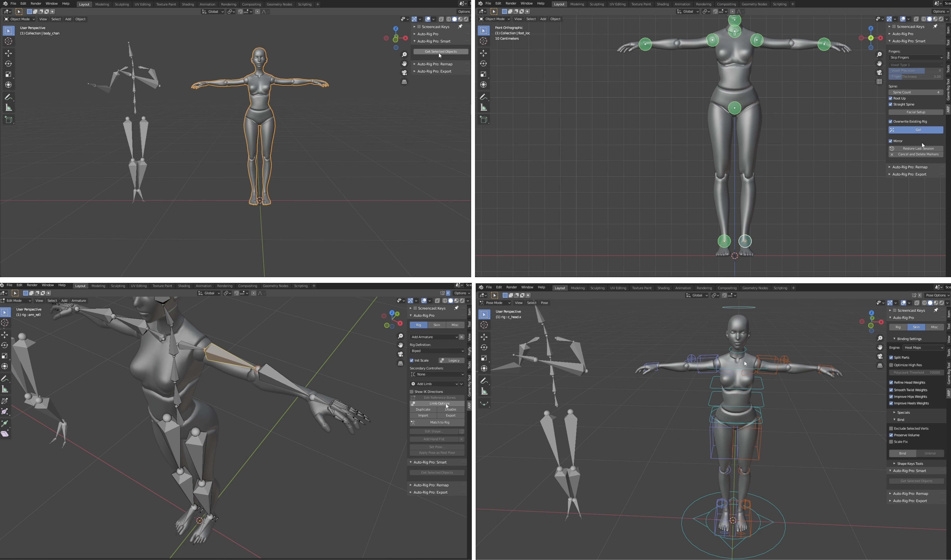Click the Facial Setup button
Screen dimensions: 951x560
pos(916,112)
